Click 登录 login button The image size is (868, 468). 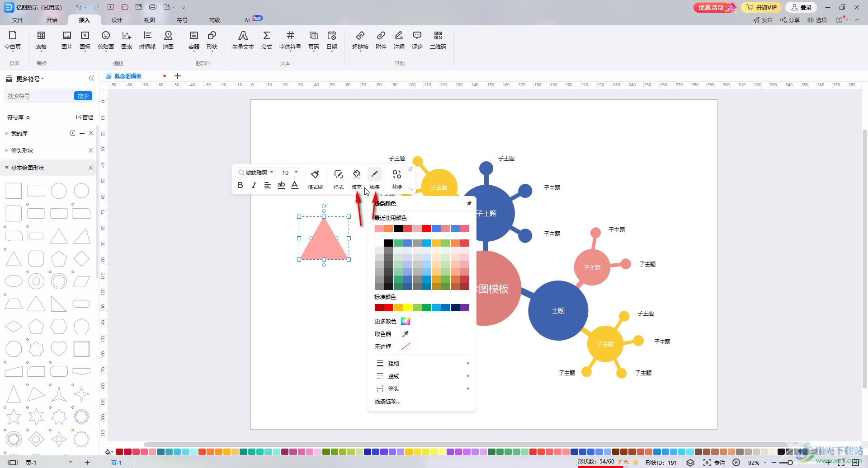tap(802, 7)
